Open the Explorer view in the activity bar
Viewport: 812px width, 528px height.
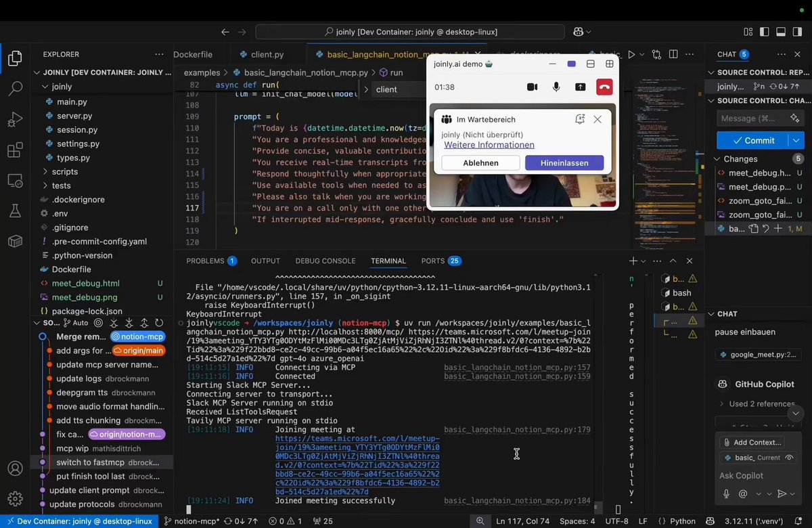pyautogui.click(x=15, y=59)
